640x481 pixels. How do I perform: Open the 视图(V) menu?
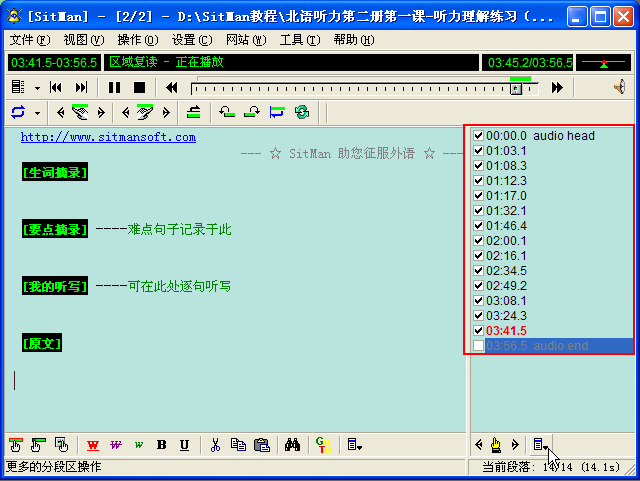[84, 40]
